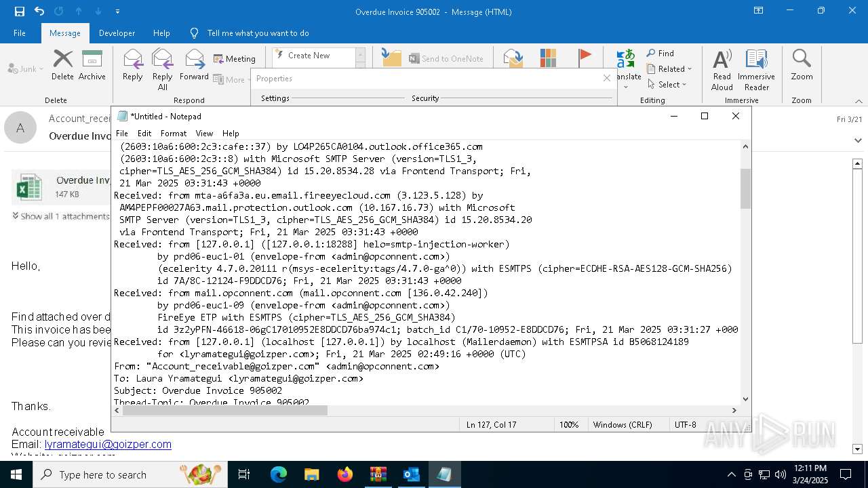Open the Notepad Help menu
The image size is (868, 488).
click(x=231, y=134)
